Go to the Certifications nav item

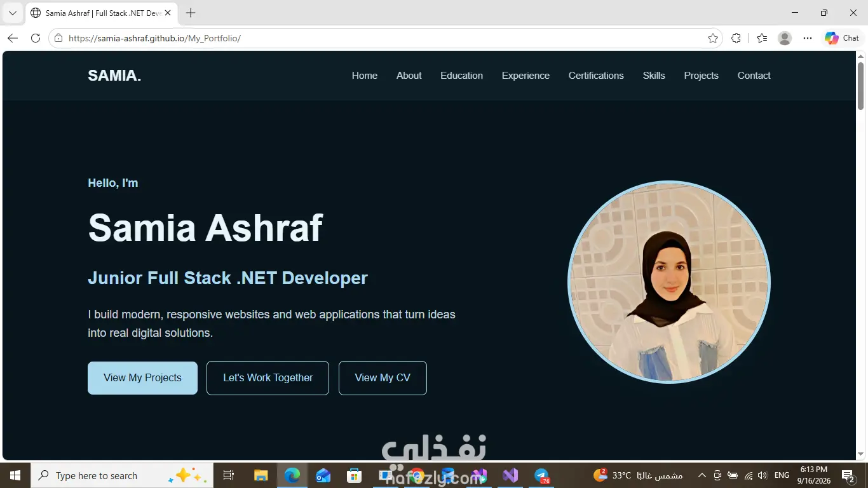[596, 76]
